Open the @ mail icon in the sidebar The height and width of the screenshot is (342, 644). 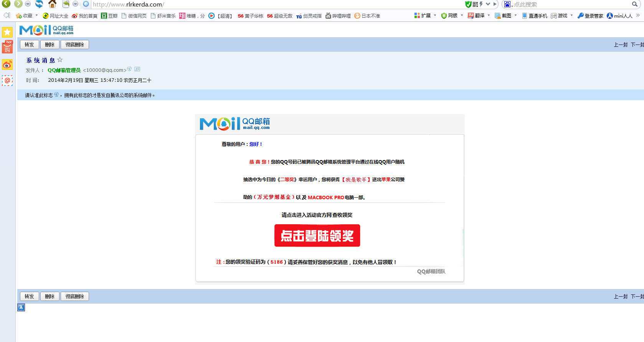[x=7, y=81]
